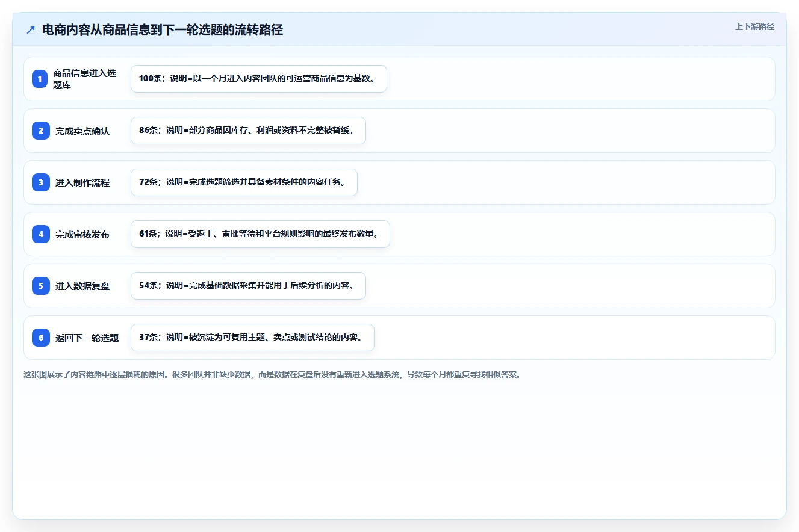
Task: Click step number badge 4
Action: [40, 234]
